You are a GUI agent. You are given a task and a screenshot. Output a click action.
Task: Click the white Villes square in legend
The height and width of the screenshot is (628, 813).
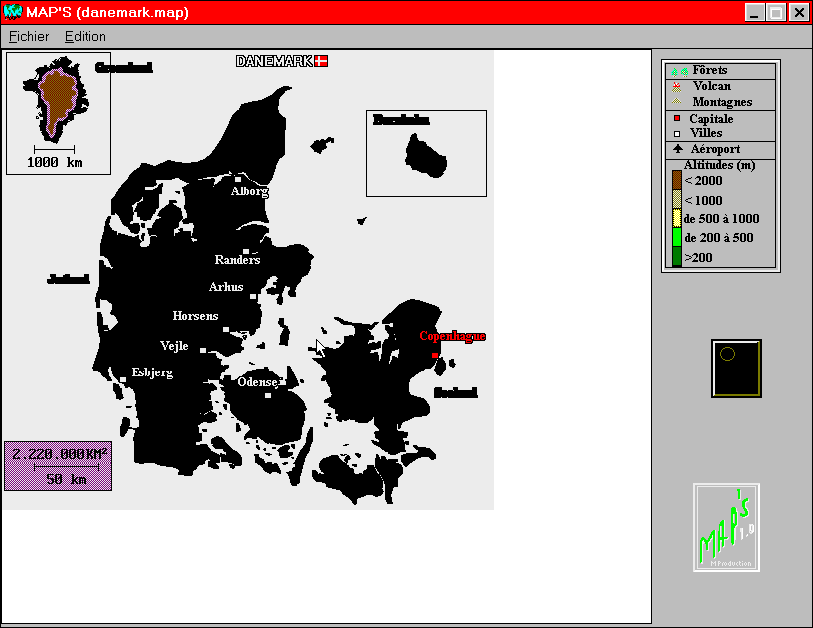(x=677, y=133)
